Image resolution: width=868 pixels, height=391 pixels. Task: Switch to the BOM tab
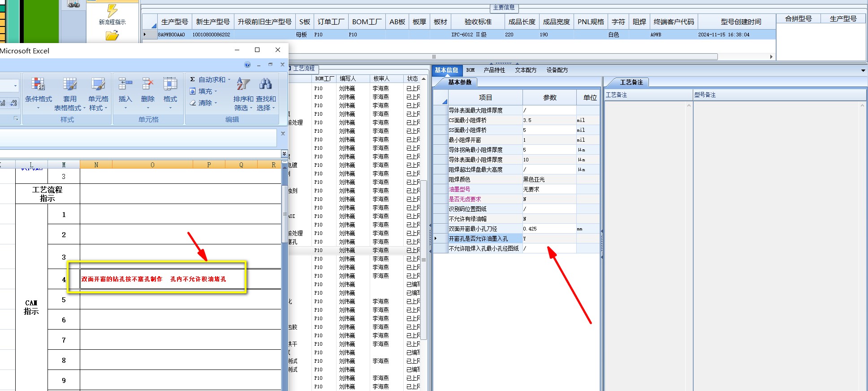coord(471,70)
